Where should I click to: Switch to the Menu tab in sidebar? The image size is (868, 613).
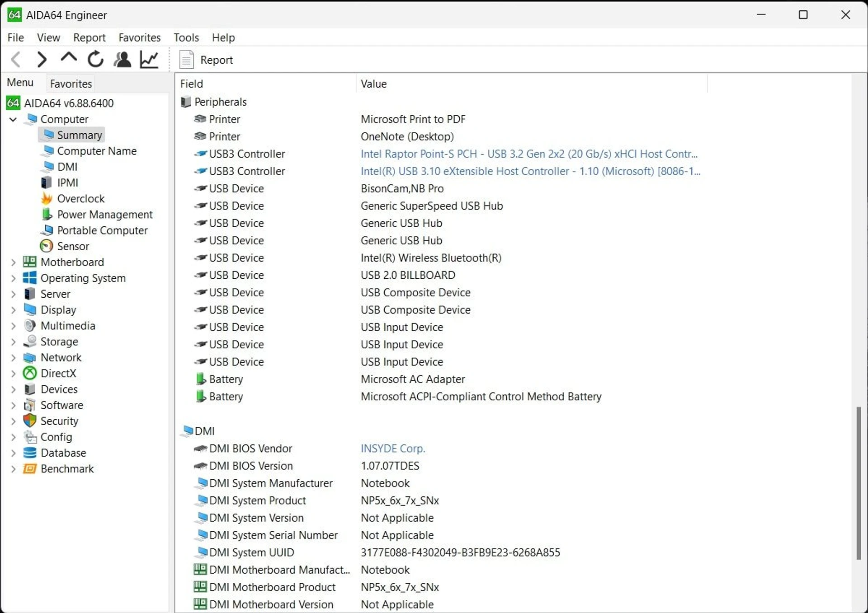(x=20, y=83)
